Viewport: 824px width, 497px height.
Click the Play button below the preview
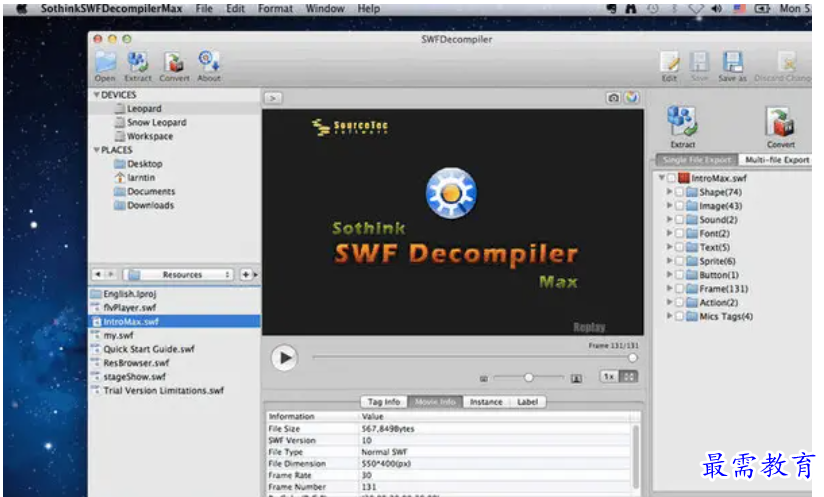pyautogui.click(x=284, y=358)
